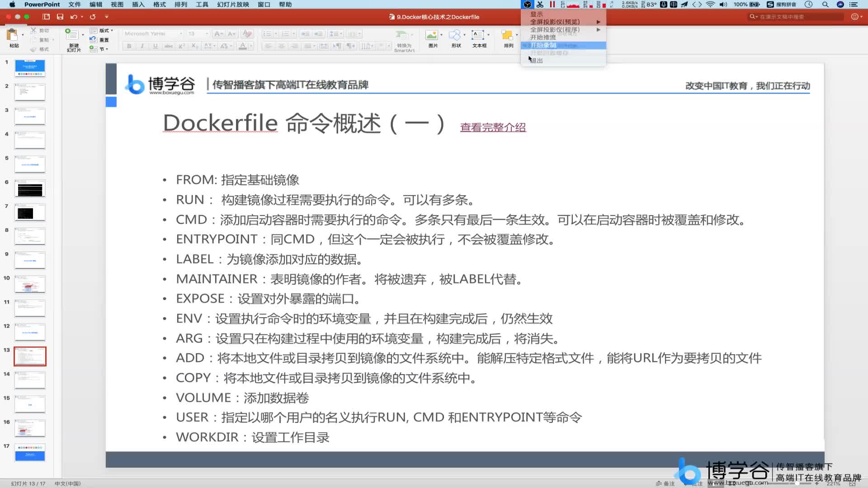Increase font size with A+ button
The width and height of the screenshot is (868, 488).
218,34
